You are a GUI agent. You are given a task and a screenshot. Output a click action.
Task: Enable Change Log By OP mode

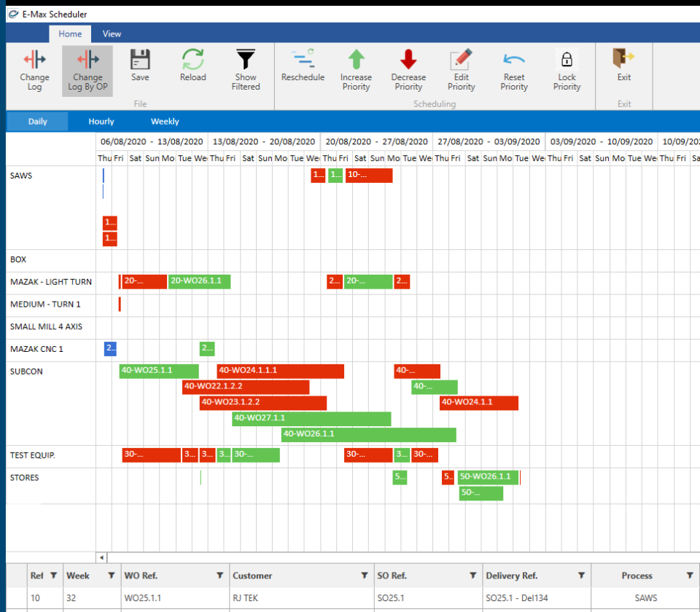click(x=87, y=69)
